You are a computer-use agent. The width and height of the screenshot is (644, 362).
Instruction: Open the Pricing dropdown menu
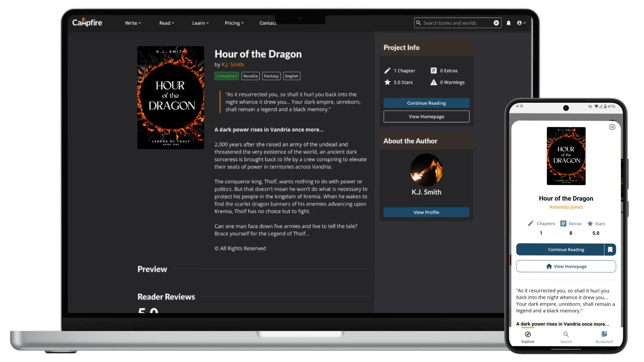[234, 23]
